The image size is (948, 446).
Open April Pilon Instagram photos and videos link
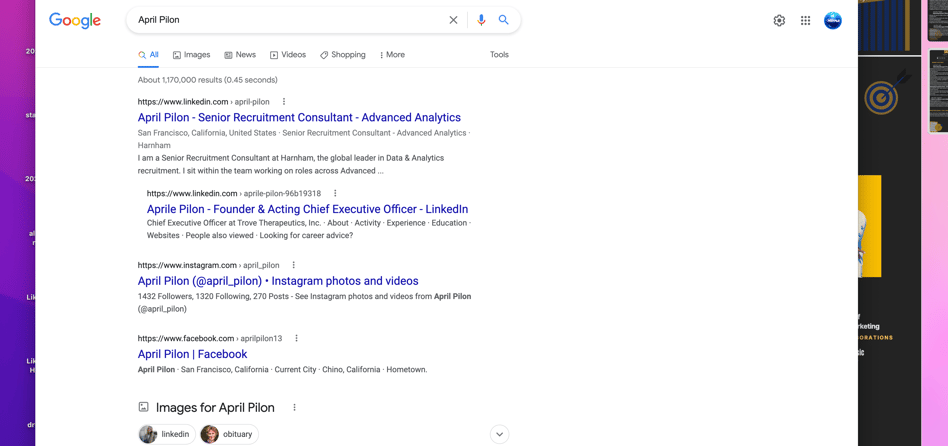click(x=278, y=281)
